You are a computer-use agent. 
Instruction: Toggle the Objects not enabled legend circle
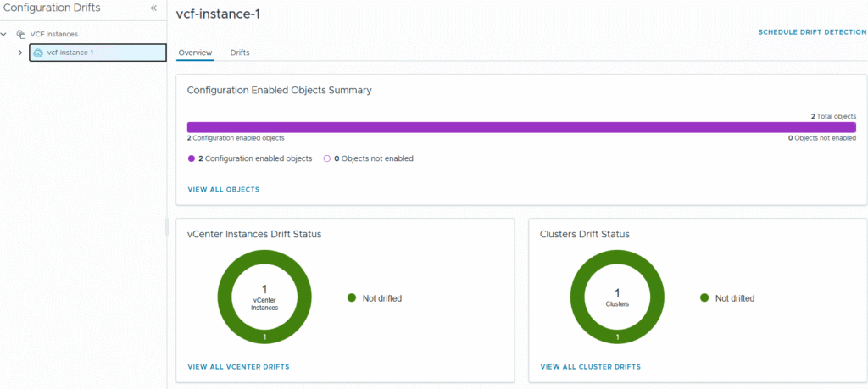[327, 158]
